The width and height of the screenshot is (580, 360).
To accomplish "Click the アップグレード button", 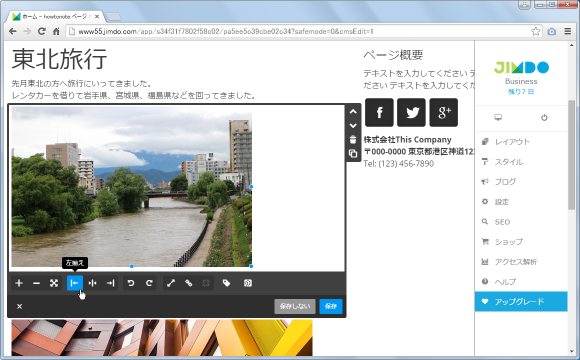I will click(x=521, y=302).
